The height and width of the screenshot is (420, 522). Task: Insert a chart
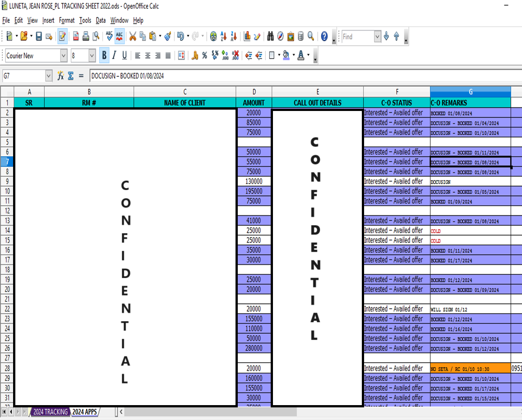247,36
